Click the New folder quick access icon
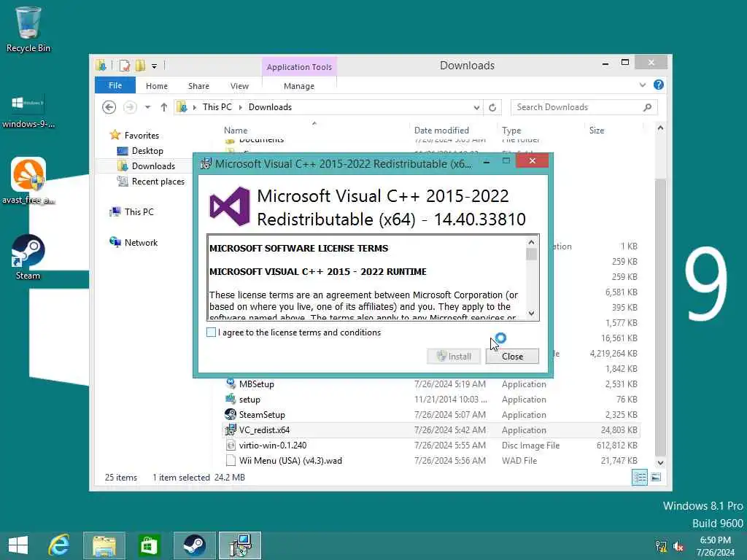The width and height of the screenshot is (747, 560). [x=140, y=66]
